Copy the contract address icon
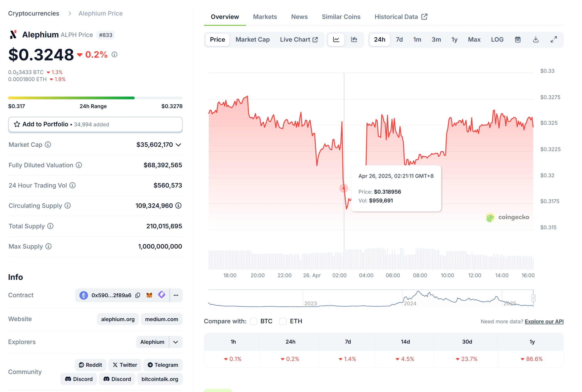The image size is (582, 392). pos(138,295)
